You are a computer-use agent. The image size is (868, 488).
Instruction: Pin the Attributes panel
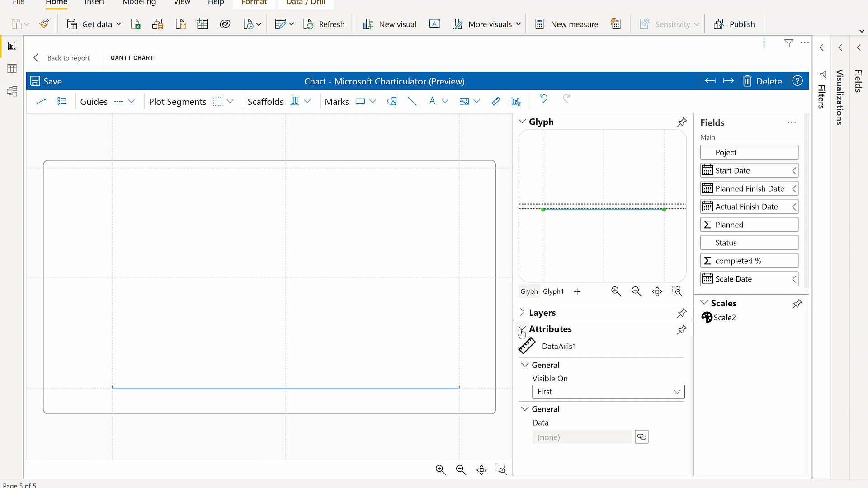click(x=682, y=329)
